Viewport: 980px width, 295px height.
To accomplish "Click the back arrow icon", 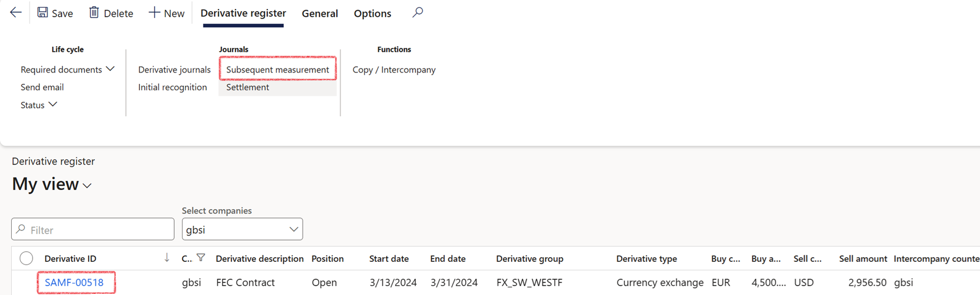I will 16,12.
